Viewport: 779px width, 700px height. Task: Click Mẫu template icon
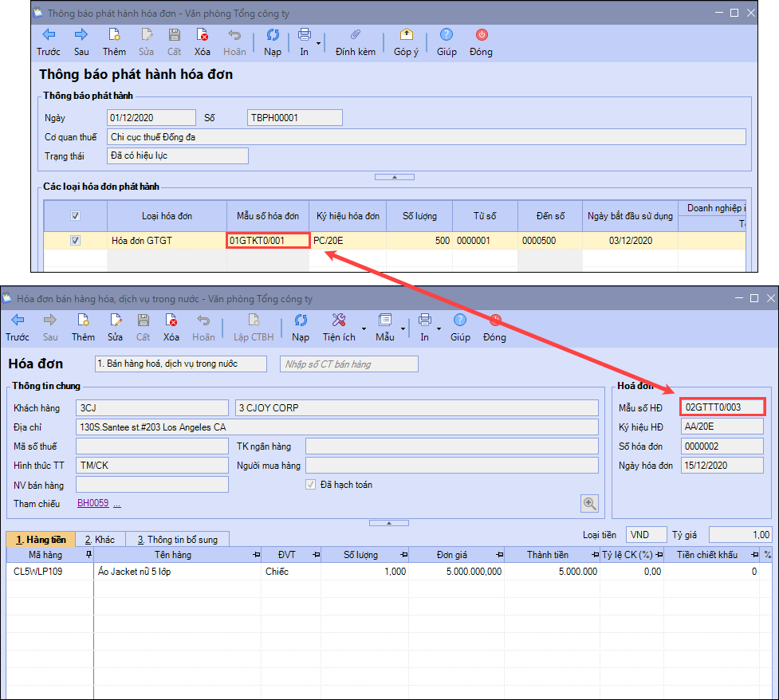click(385, 320)
